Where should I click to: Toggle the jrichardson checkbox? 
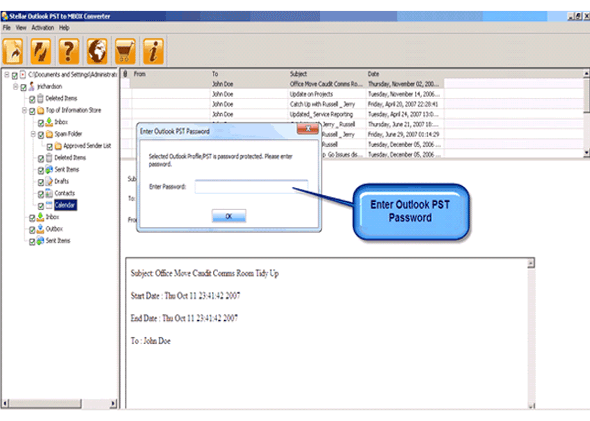(x=23, y=88)
